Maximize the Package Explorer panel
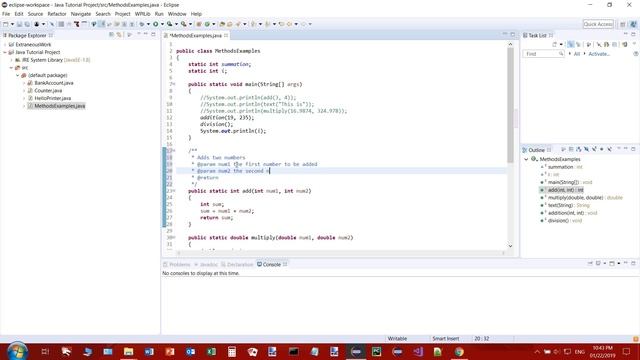The height and width of the screenshot is (360, 640). (x=153, y=35)
